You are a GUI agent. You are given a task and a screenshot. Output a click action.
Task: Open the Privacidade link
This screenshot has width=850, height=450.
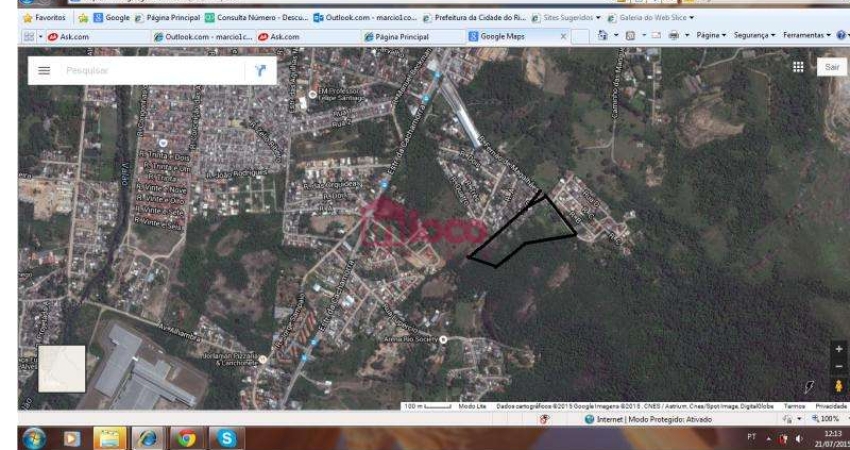tap(830, 406)
